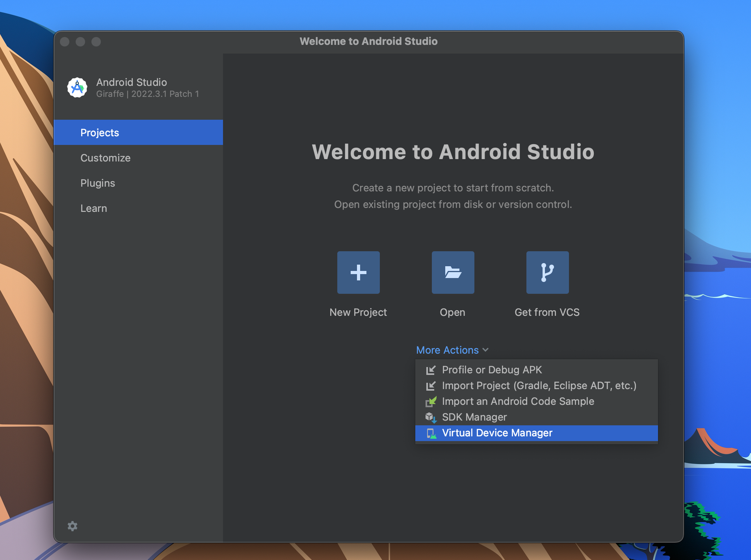Click the Import Project arrow icon
The image size is (751, 560).
pyautogui.click(x=431, y=386)
